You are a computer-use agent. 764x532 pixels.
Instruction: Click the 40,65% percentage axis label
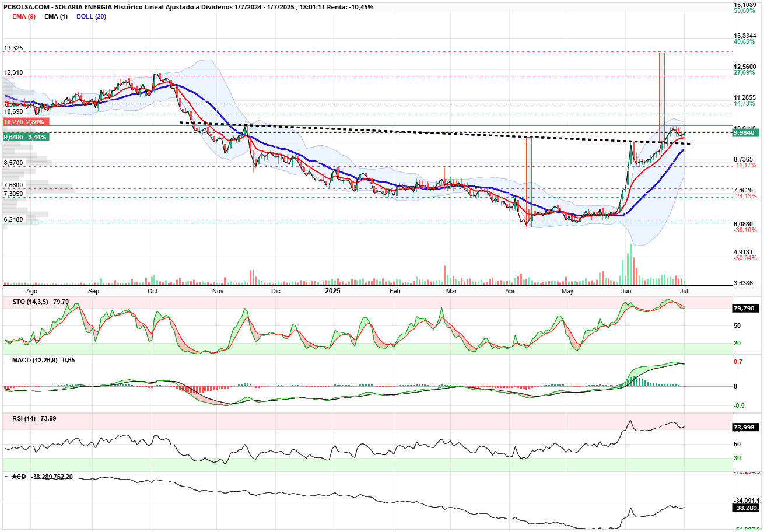[745, 42]
